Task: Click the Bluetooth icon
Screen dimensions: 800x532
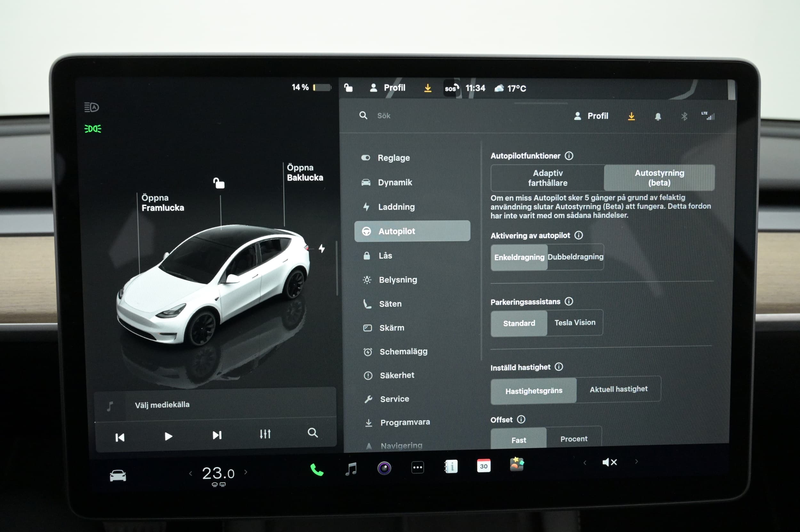Action: (x=684, y=117)
